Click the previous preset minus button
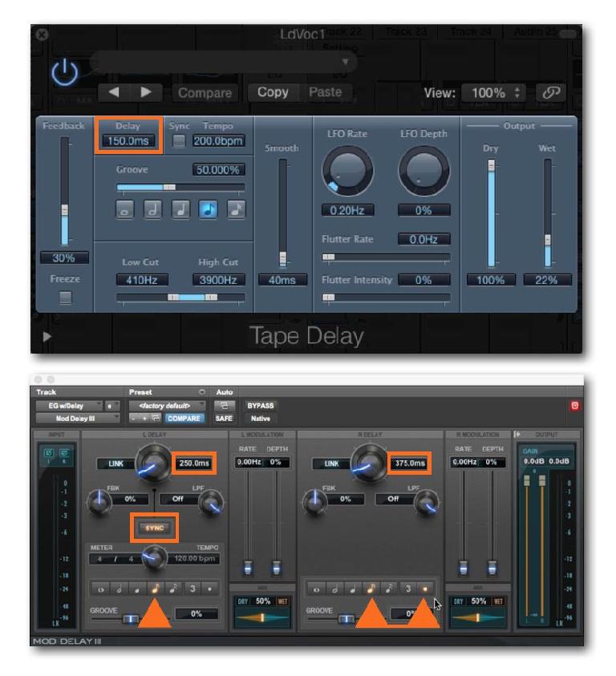Viewport: 616px width, 676px height. [x=133, y=418]
